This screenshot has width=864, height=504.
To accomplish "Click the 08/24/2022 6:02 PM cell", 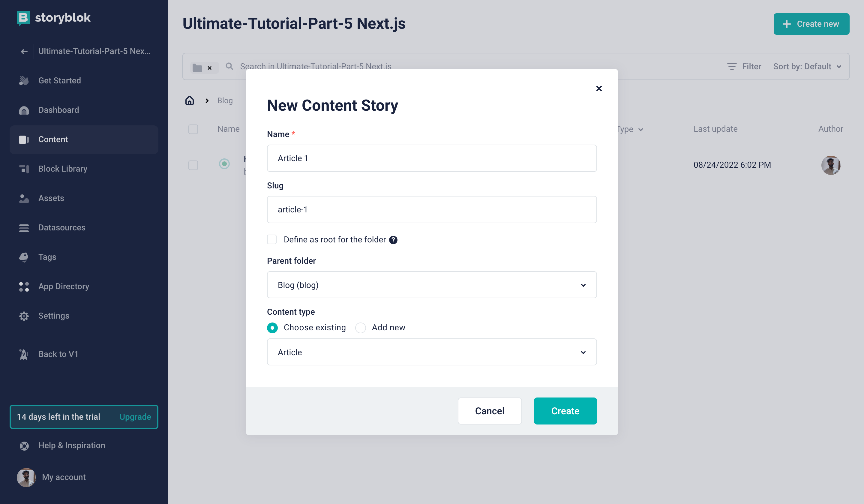I will [732, 165].
